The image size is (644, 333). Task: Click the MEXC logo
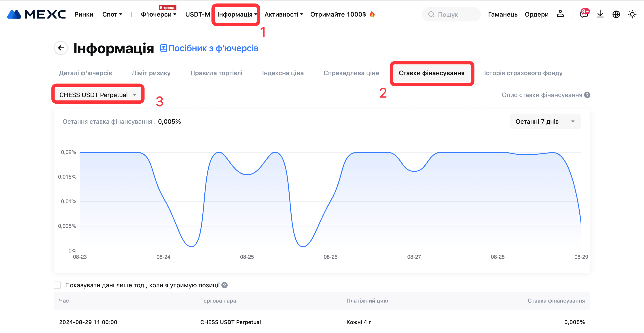(x=36, y=14)
